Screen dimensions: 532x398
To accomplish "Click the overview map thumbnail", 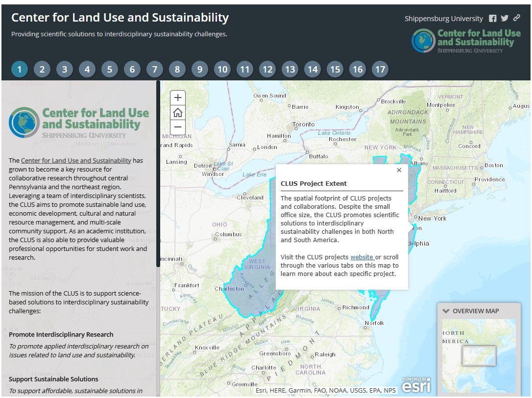I will [479, 349].
